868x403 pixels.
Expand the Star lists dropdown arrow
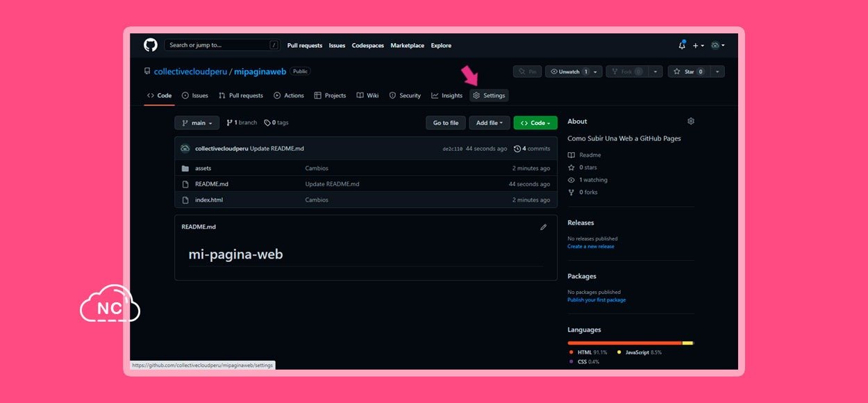click(717, 72)
